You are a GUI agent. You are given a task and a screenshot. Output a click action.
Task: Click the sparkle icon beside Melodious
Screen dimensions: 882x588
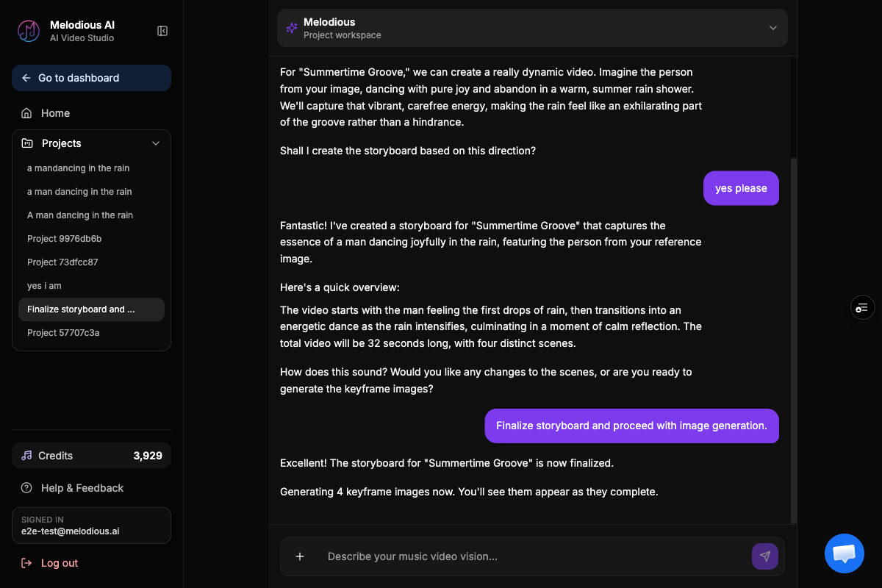(292, 28)
